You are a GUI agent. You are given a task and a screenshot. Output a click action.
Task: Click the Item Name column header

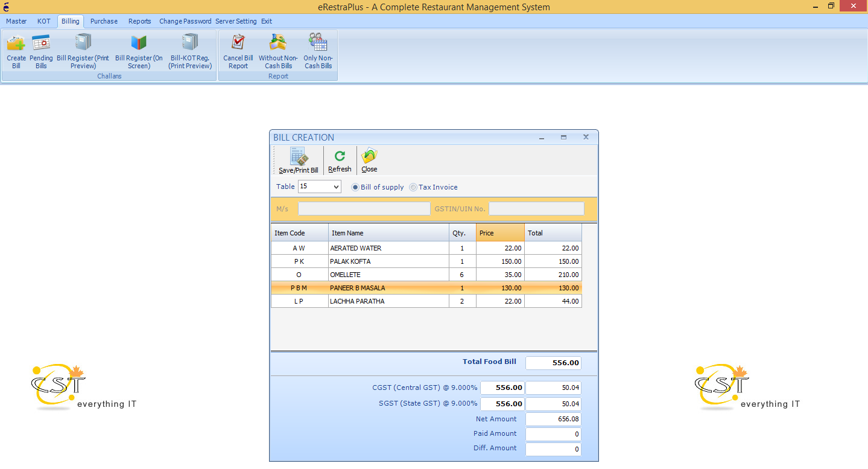389,233
